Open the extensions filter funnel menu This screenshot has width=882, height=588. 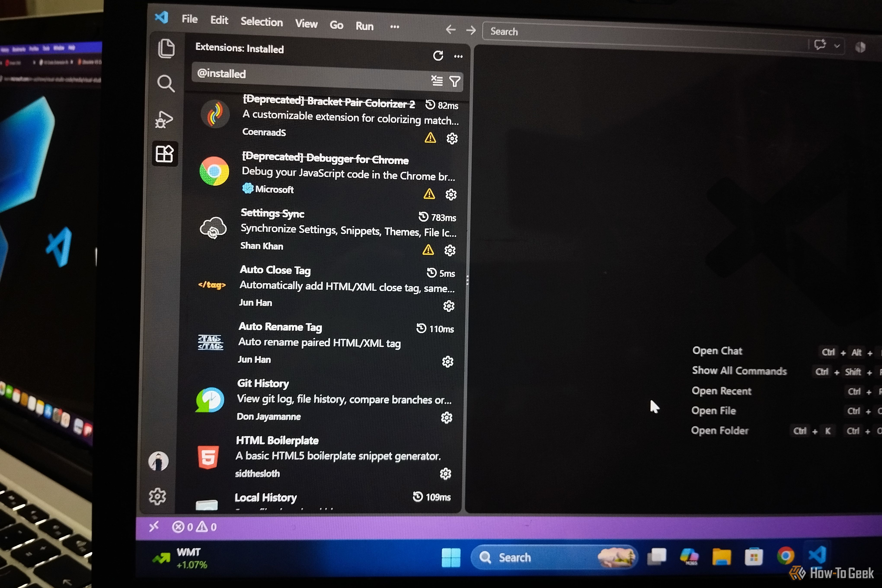click(x=455, y=81)
